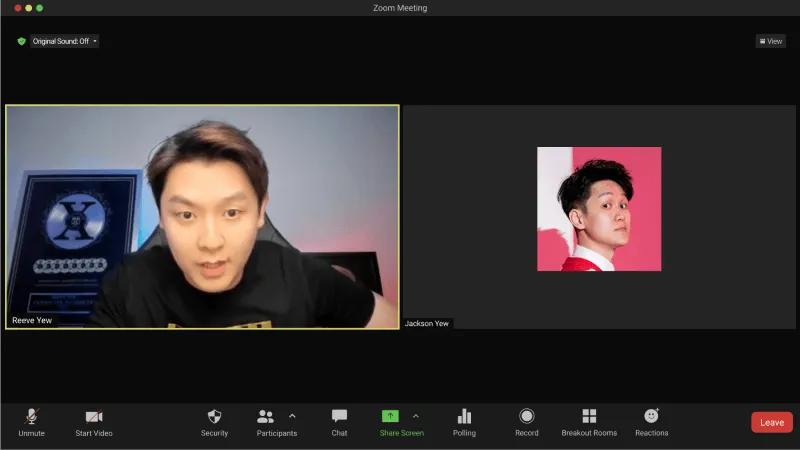Close the window with the red button
This screenshot has width=800, height=450.
[x=17, y=8]
